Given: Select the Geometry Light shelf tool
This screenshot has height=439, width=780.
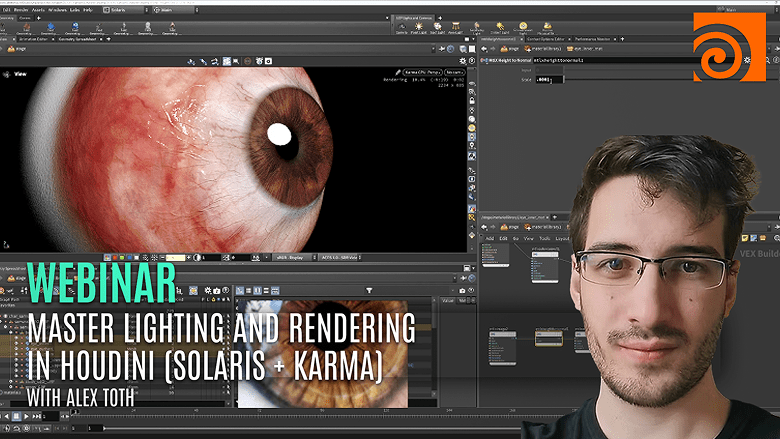Looking at the screenshot, I should (477, 28).
